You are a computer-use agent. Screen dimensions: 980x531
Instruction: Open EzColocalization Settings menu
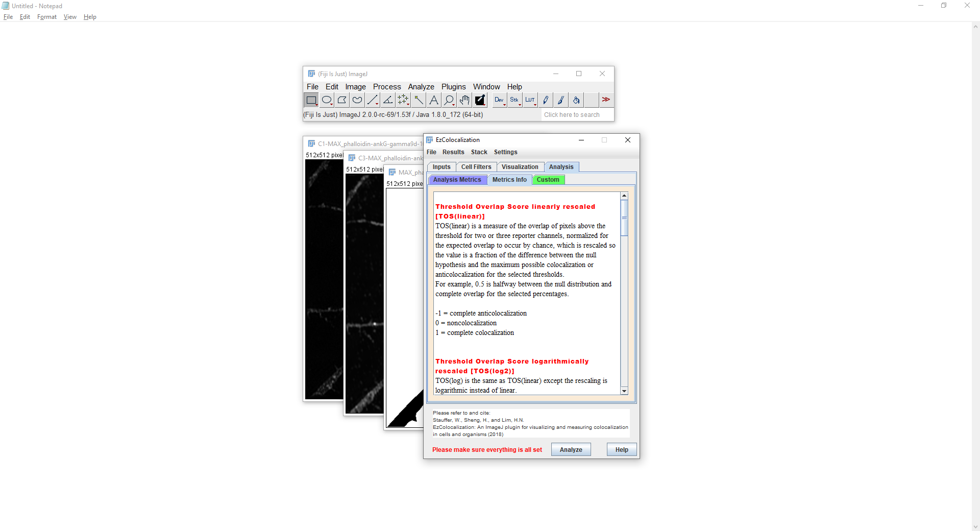point(506,152)
